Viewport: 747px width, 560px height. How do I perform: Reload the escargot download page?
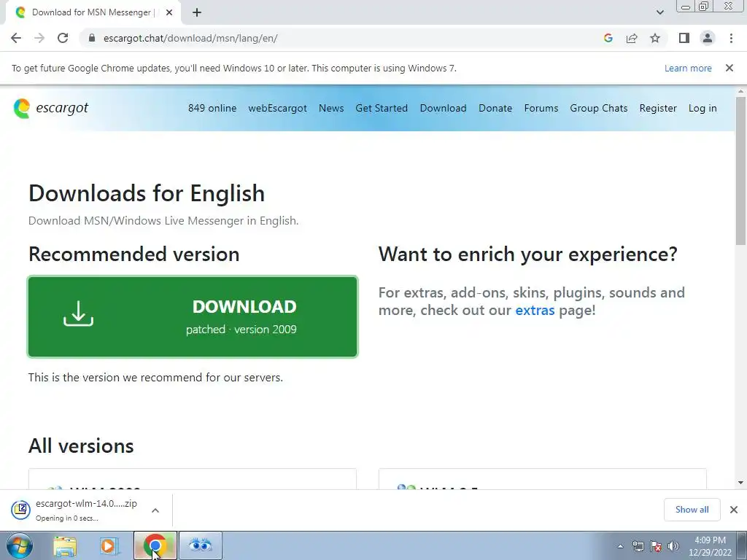pos(63,38)
